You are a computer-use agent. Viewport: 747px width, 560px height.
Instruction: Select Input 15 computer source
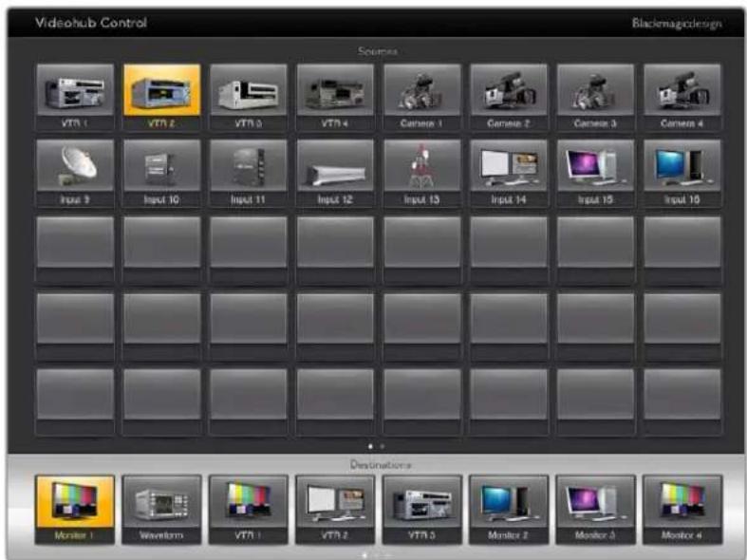[x=595, y=174]
